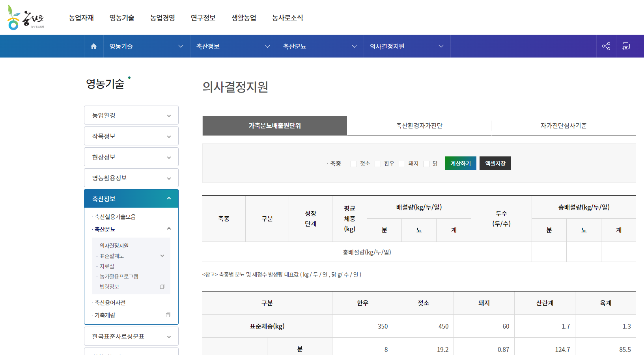Expand the 영농활용정보 sidebar section
This screenshot has height=355, width=644.
[x=131, y=178]
